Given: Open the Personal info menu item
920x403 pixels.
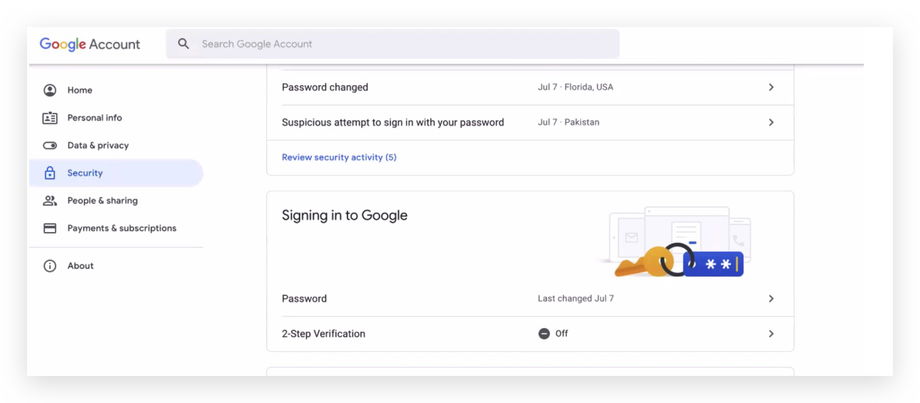Looking at the screenshot, I should point(94,118).
